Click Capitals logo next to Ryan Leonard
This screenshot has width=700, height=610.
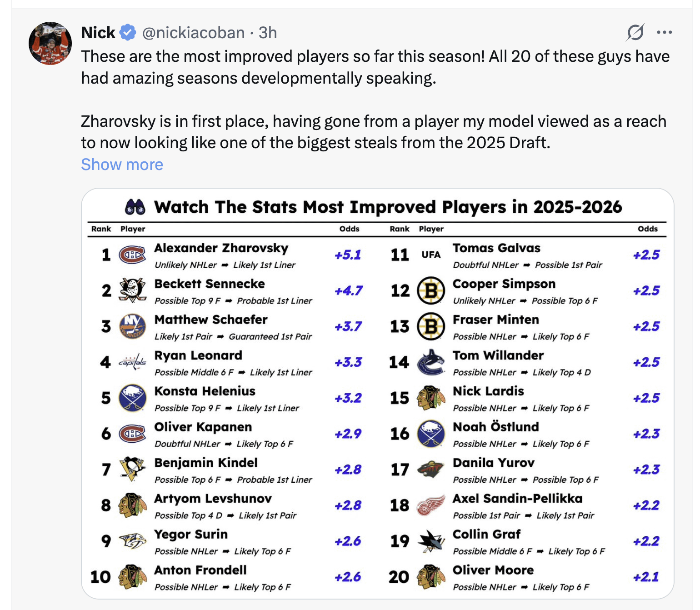click(x=132, y=362)
